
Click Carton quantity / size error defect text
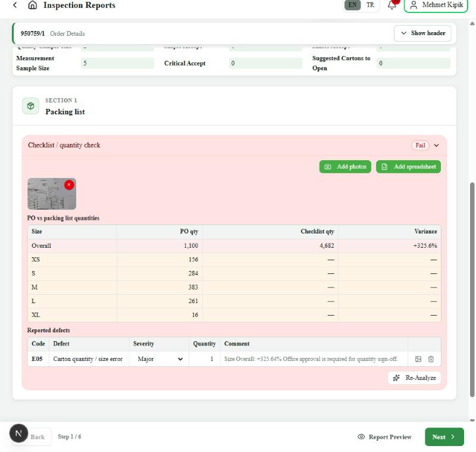(x=87, y=359)
